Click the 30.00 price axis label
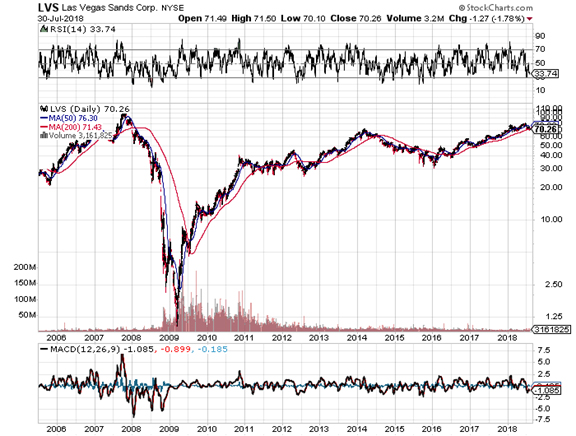This screenshot has height=436, width=576. pos(551,169)
